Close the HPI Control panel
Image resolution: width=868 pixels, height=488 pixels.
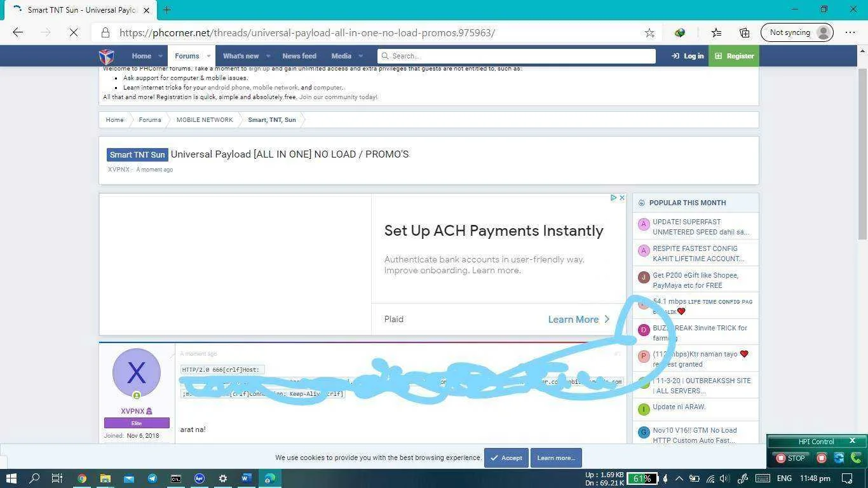coord(853,441)
